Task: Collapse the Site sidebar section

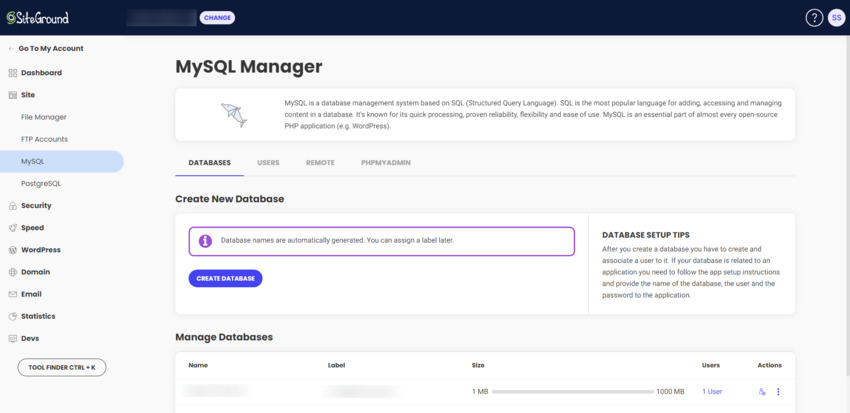Action: 28,95
